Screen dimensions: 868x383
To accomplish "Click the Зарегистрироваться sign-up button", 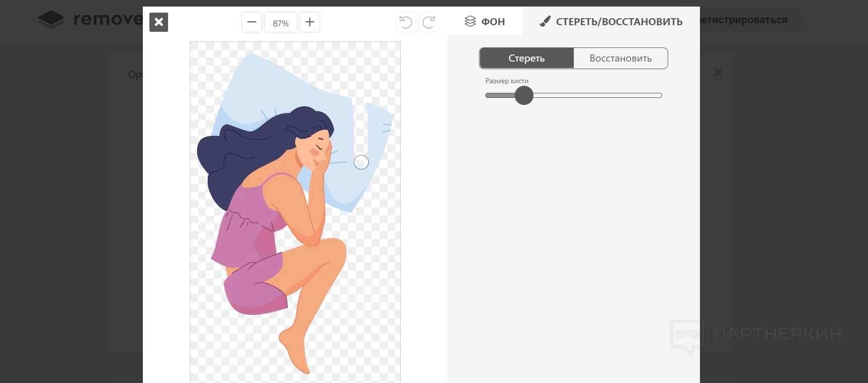I will coord(744,20).
